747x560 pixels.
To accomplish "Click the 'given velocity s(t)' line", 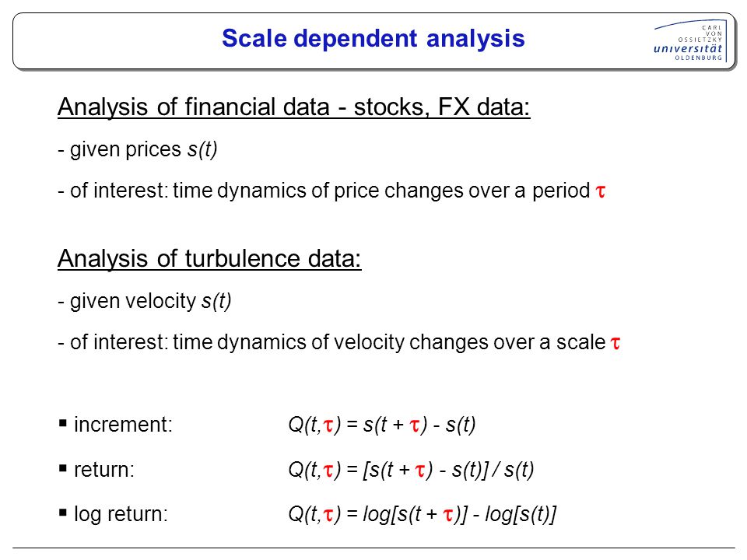I will click(145, 302).
